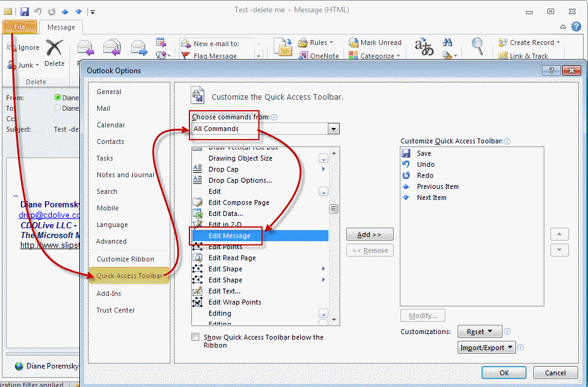Open the Choose commands from dropdown
Viewport: 588px width, 387px height.
(333, 129)
